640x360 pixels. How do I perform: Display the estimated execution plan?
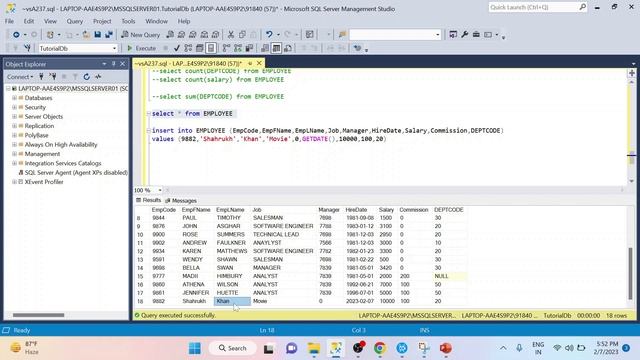coord(188,48)
